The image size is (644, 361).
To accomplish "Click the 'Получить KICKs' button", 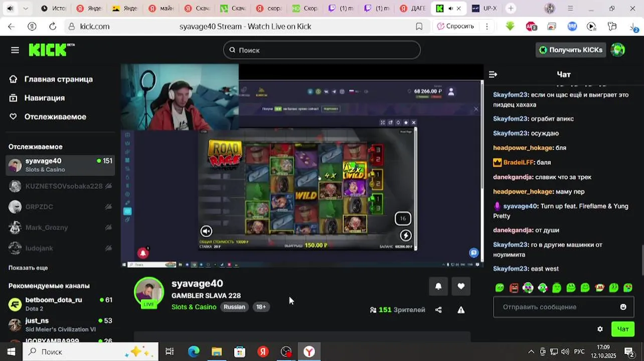I will click(571, 50).
